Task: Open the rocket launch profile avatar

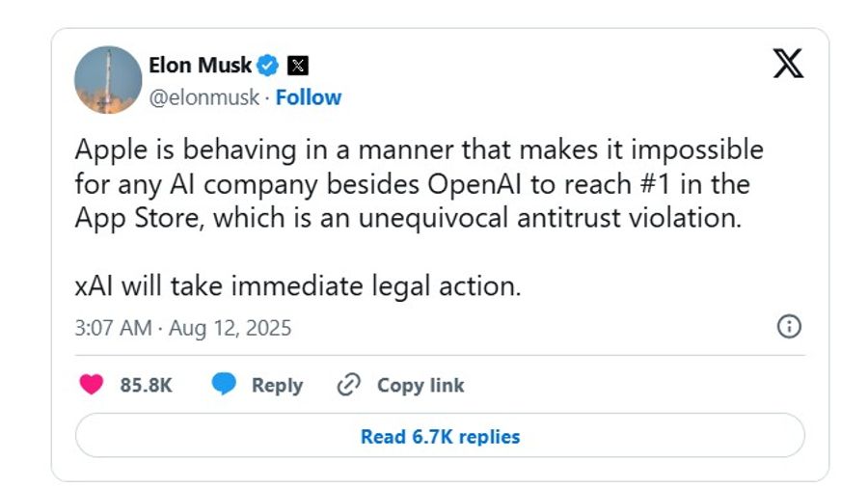Action: pos(108,80)
